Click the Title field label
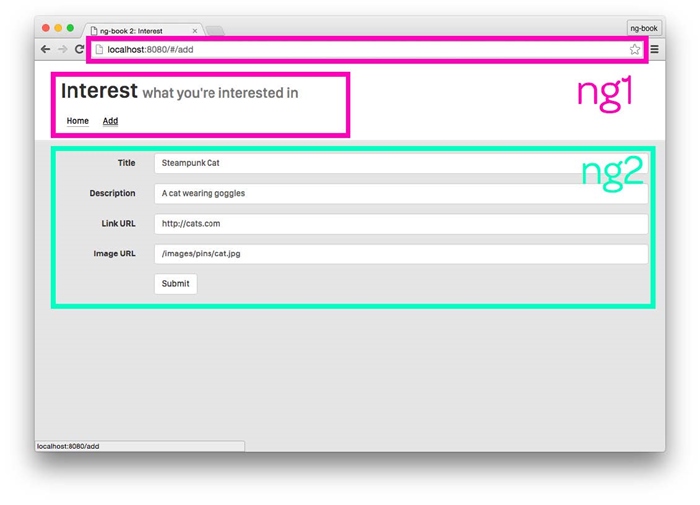The width and height of the screenshot is (700, 505). point(126,163)
